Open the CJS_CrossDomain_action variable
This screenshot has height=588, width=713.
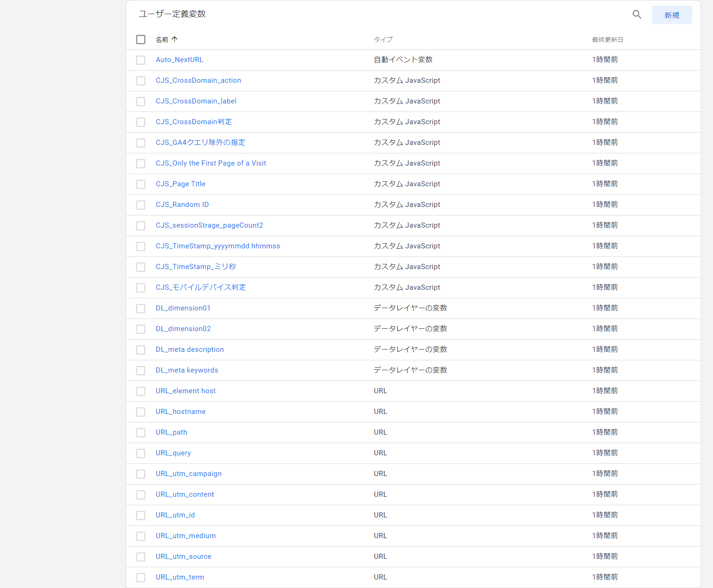tap(198, 80)
